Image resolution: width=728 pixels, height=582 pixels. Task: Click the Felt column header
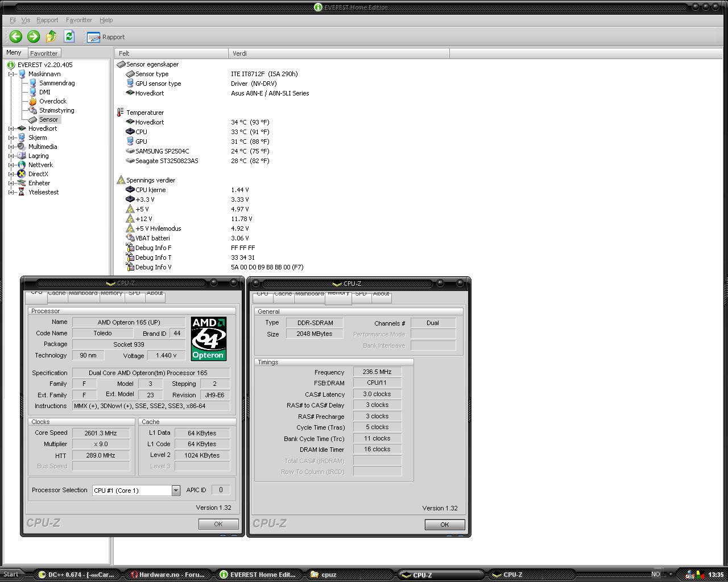[x=171, y=53]
